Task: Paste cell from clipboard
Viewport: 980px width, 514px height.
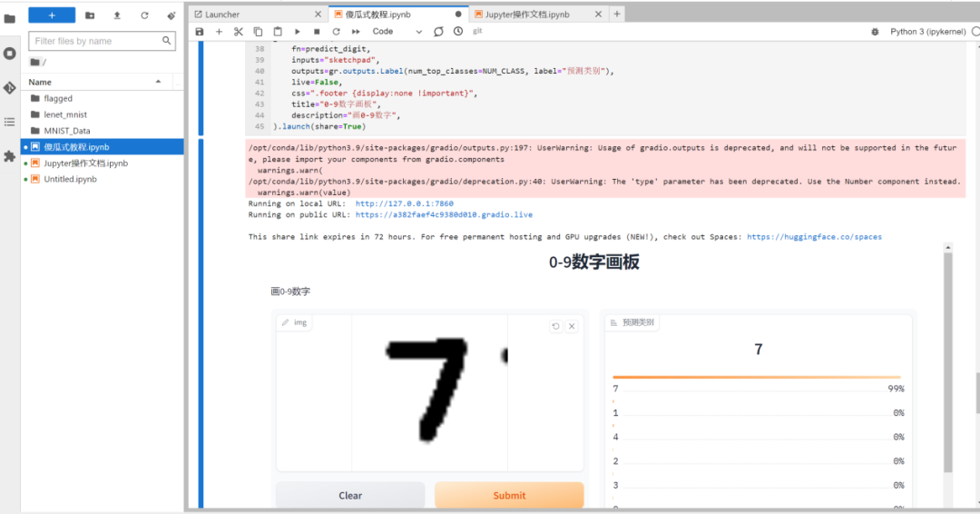Action: (x=278, y=31)
